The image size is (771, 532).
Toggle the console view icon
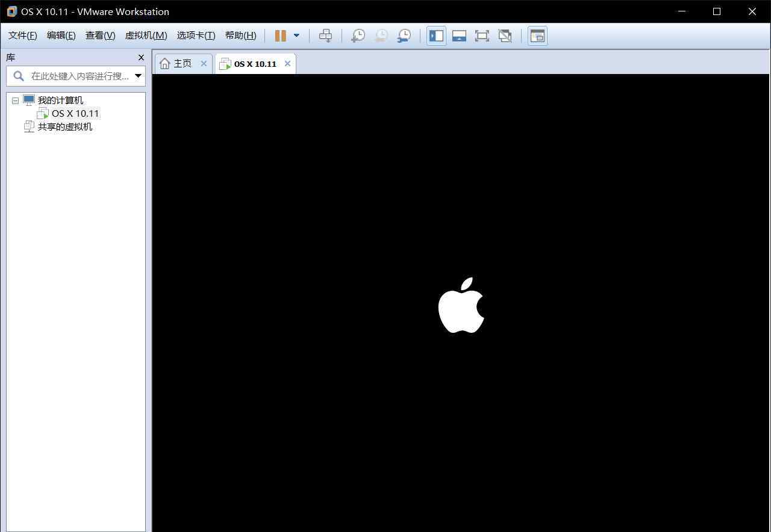(x=537, y=36)
